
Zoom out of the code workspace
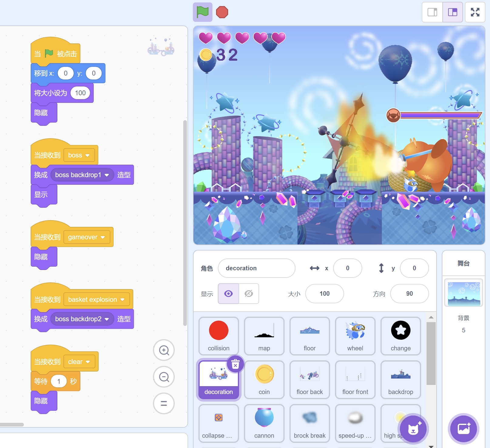164,377
